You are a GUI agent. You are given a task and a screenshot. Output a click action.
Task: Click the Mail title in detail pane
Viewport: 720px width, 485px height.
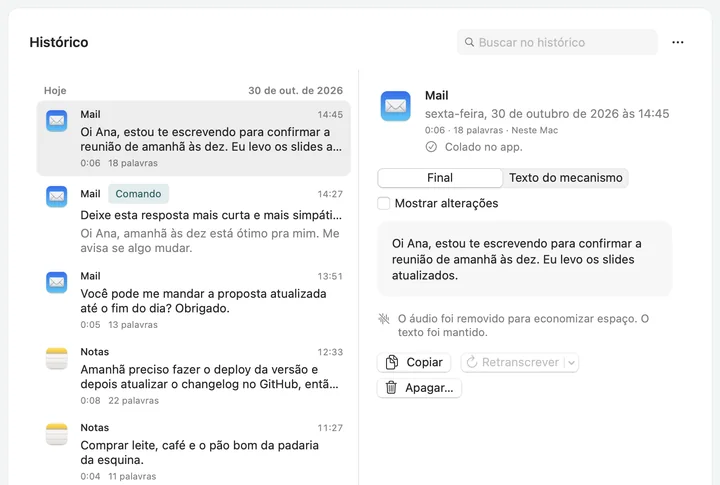(x=436, y=96)
